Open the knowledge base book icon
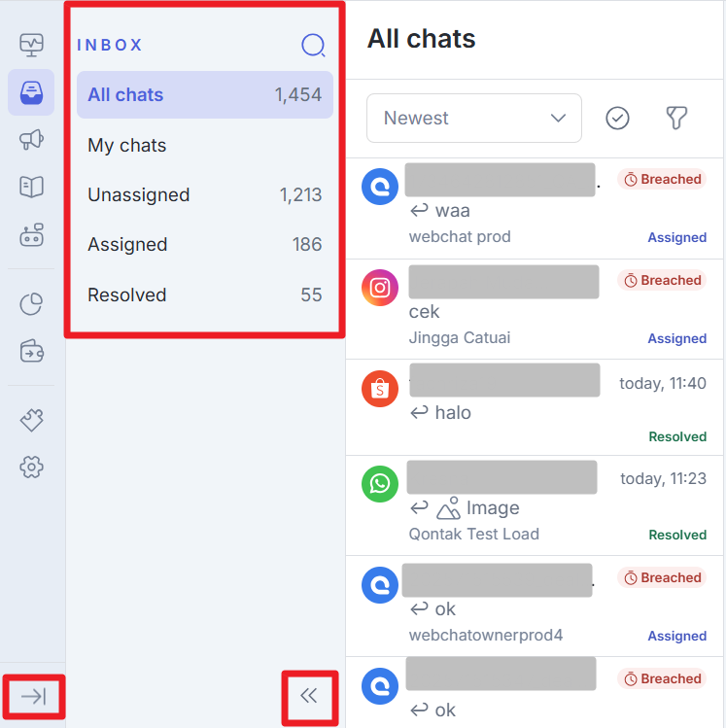726x728 pixels. 31,188
